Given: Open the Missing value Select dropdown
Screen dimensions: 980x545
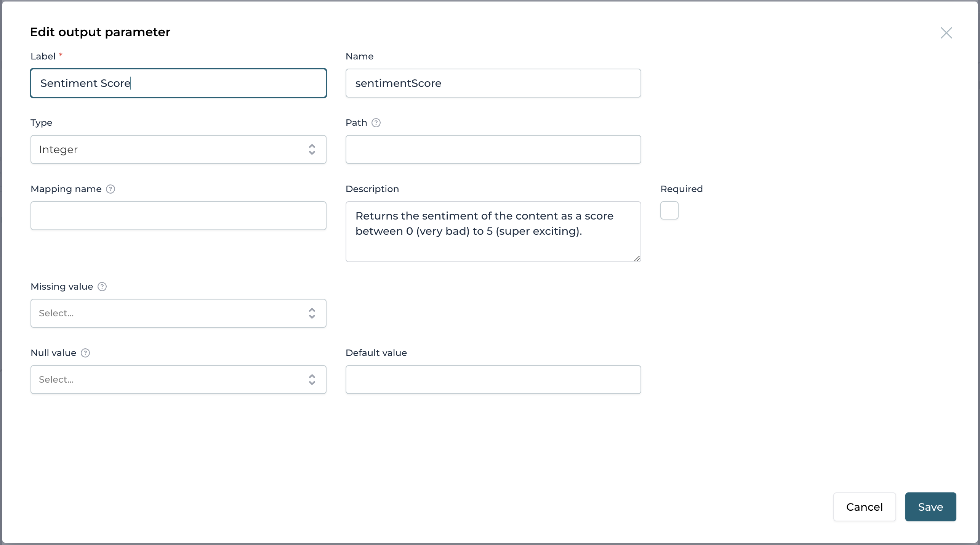Looking at the screenshot, I should [168, 313].
